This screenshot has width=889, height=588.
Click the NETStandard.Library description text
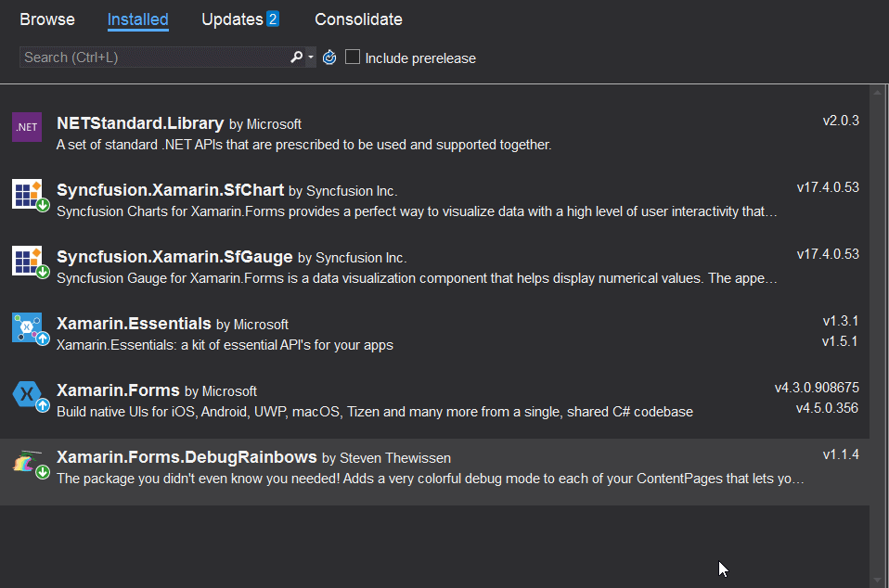coord(303,145)
